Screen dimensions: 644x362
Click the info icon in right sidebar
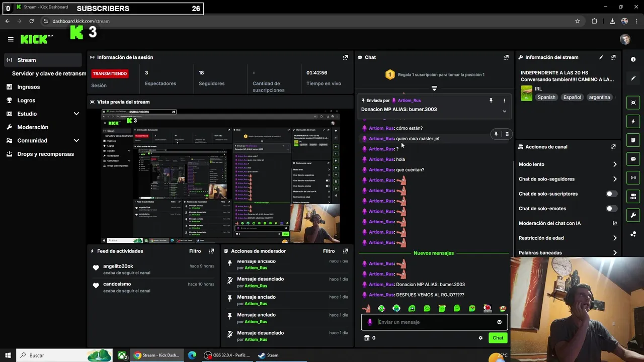[x=633, y=59]
